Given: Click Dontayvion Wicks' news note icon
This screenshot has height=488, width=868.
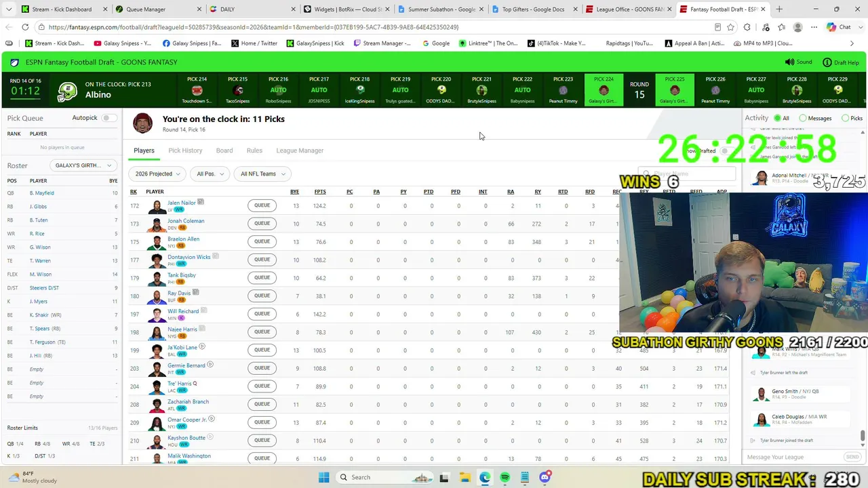Looking at the screenshot, I should [x=216, y=256].
